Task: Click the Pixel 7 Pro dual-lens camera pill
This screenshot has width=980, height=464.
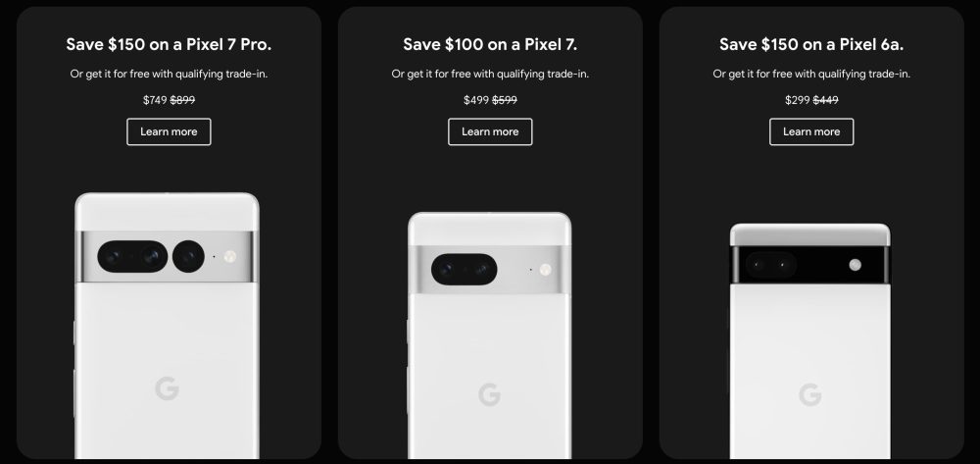Action: click(x=132, y=256)
